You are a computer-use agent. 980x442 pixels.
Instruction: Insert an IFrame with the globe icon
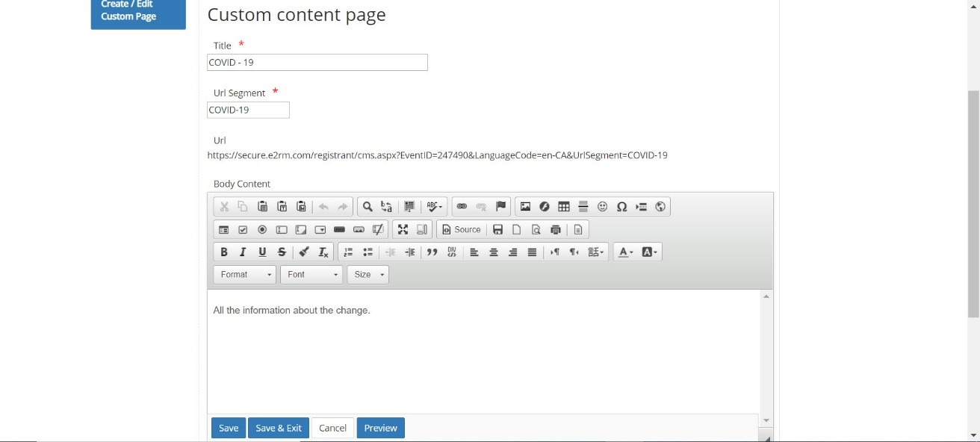click(660, 207)
